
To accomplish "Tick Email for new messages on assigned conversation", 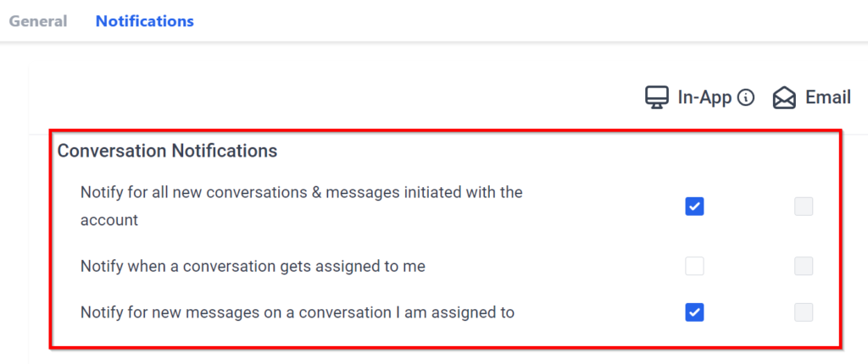I will [804, 312].
